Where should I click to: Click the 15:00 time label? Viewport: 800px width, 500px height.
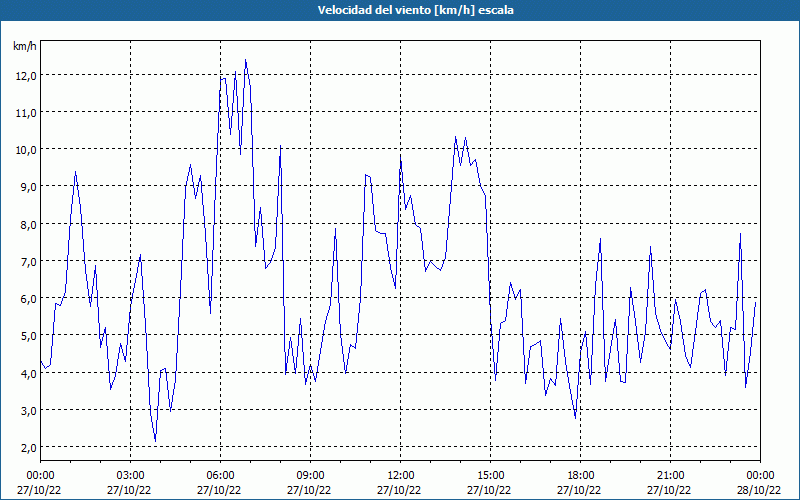tap(490, 476)
